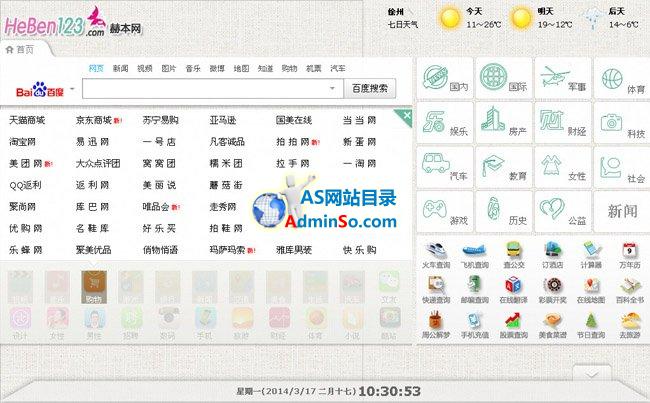650x403 pixels.
Task: Open the 汽车 car category tile
Action: 445,167
